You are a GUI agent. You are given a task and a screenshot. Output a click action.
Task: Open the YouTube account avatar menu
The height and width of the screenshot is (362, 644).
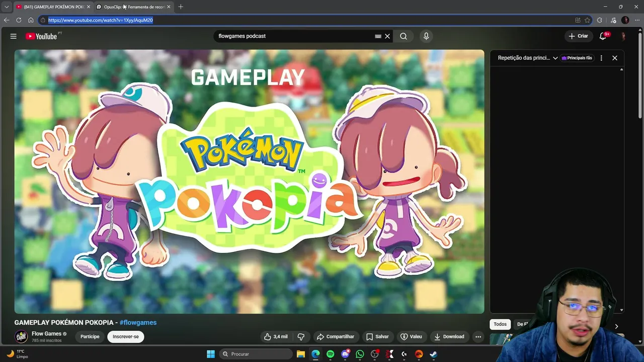point(623,36)
